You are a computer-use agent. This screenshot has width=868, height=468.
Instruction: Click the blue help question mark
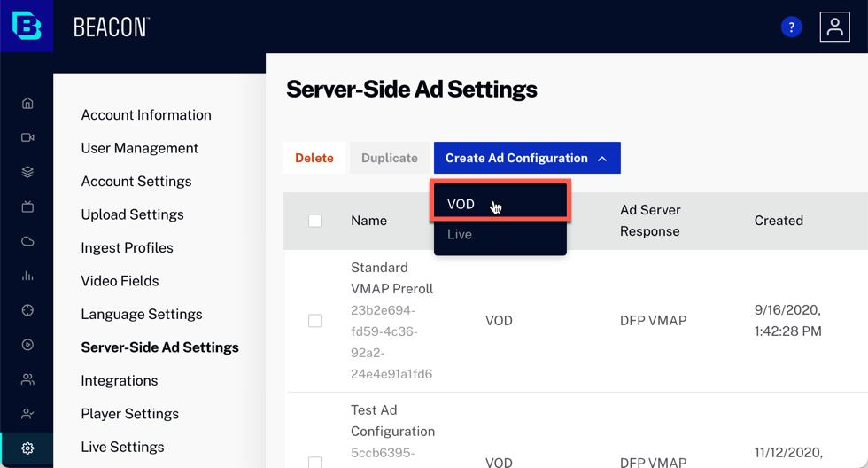pyautogui.click(x=791, y=27)
